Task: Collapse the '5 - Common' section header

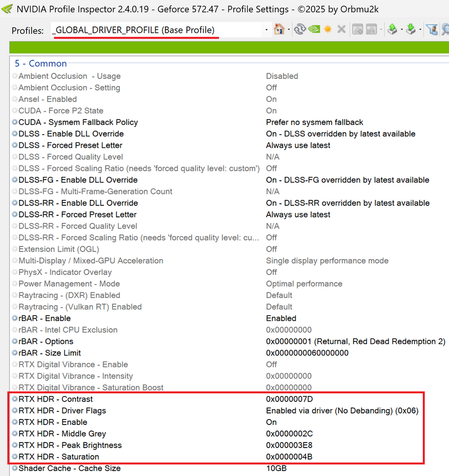Action: point(41,64)
